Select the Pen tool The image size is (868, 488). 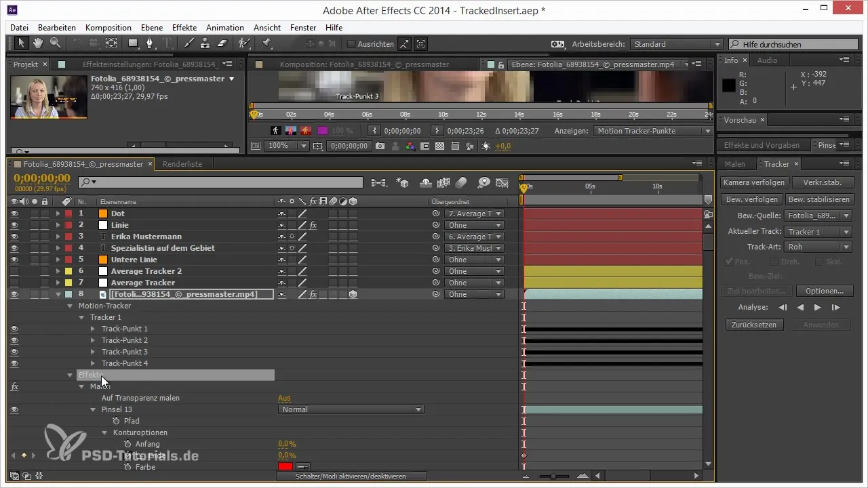click(151, 43)
